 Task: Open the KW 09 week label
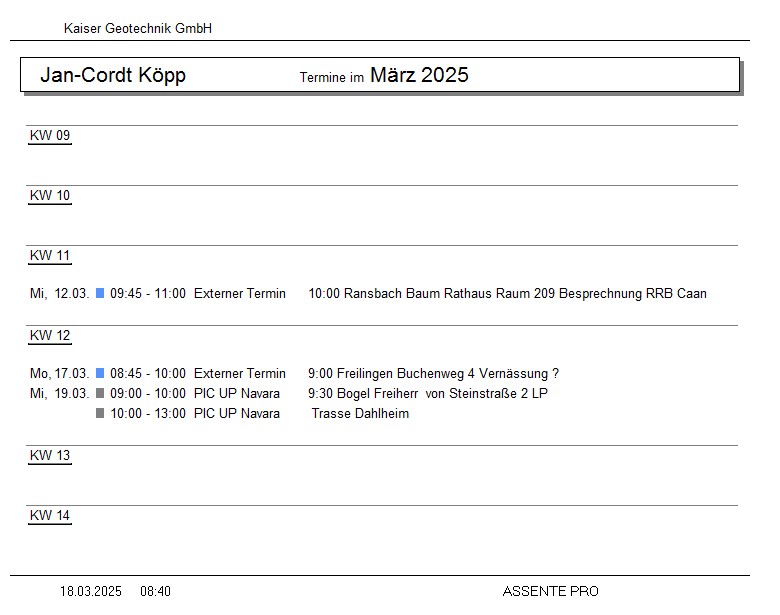(x=50, y=136)
